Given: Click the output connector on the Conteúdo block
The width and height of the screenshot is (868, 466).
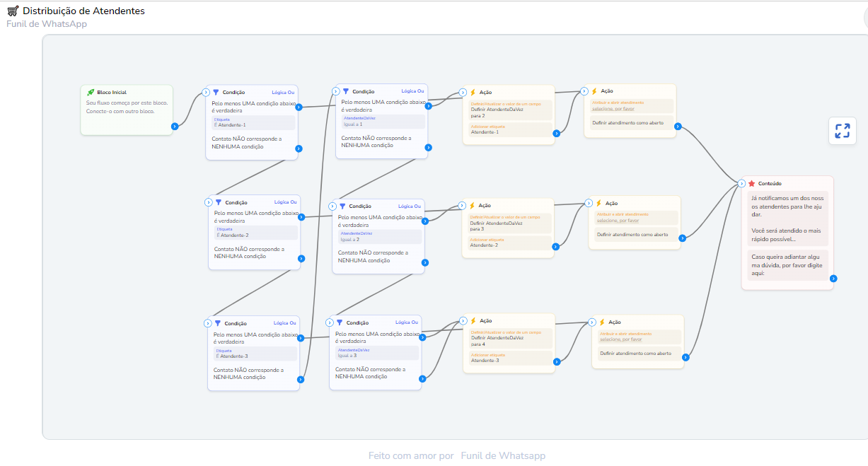Looking at the screenshot, I should 833,279.
